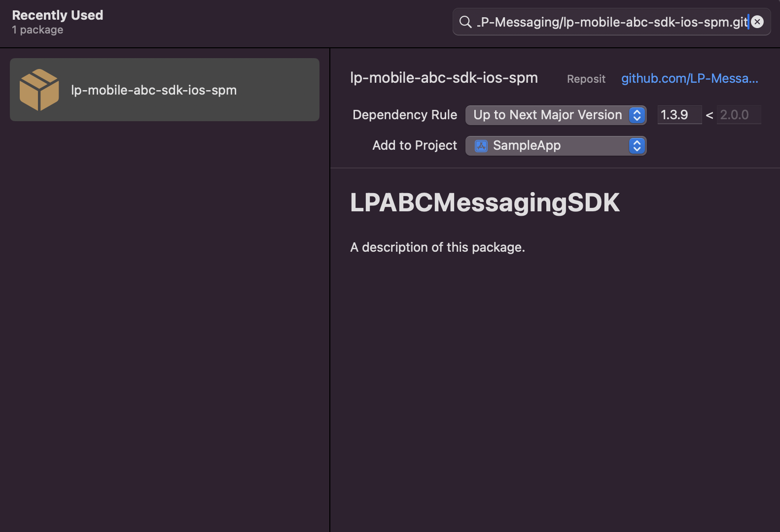780x532 pixels.
Task: Open the github.com/LP-Messa... repository link
Action: 690,78
